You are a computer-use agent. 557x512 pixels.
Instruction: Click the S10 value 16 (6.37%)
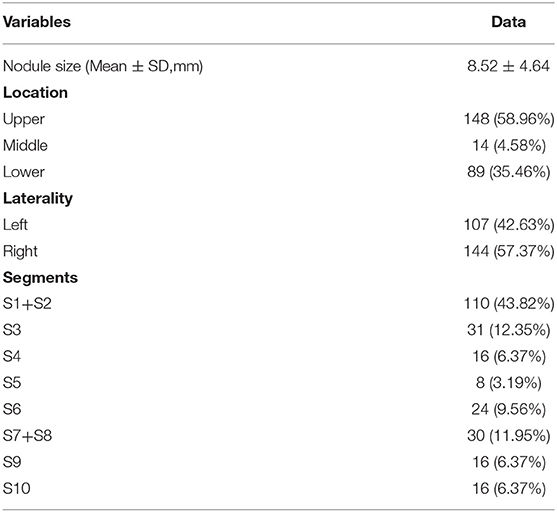pyautogui.click(x=509, y=489)
